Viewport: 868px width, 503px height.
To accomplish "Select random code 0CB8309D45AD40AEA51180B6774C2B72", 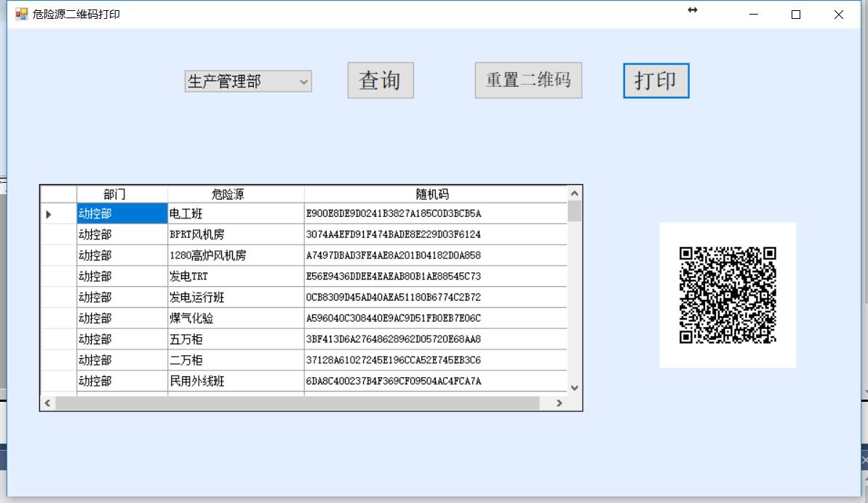I will click(436, 298).
